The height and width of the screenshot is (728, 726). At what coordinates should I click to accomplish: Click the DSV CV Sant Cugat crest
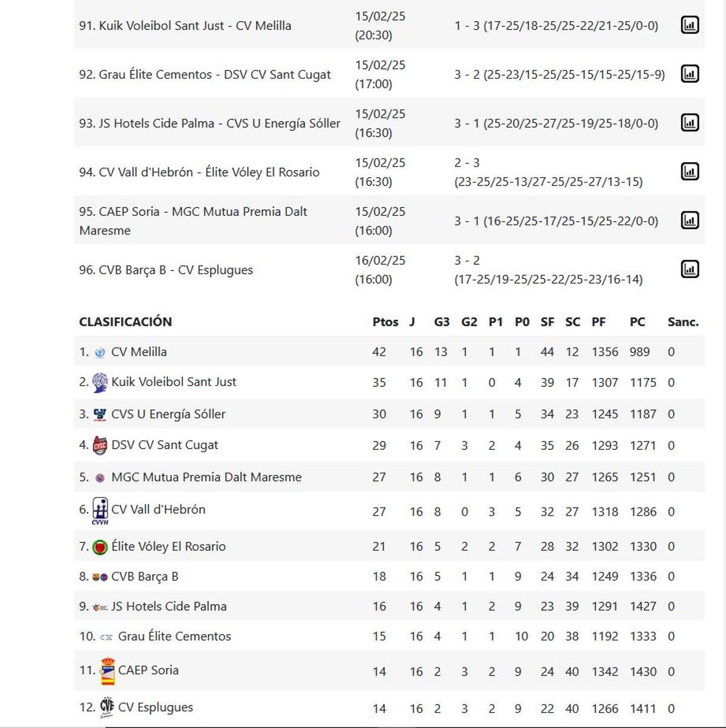(x=100, y=446)
